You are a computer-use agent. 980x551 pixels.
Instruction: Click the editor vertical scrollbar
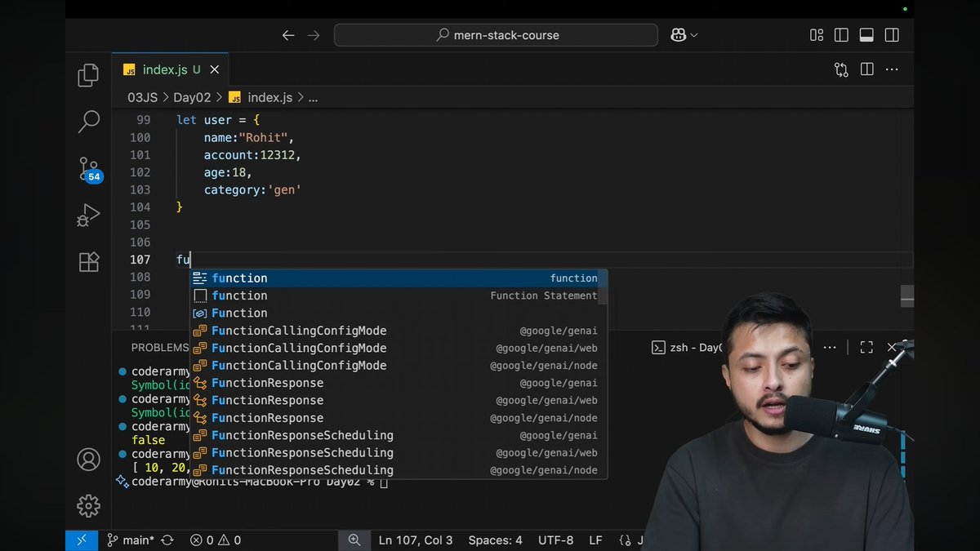click(907, 295)
